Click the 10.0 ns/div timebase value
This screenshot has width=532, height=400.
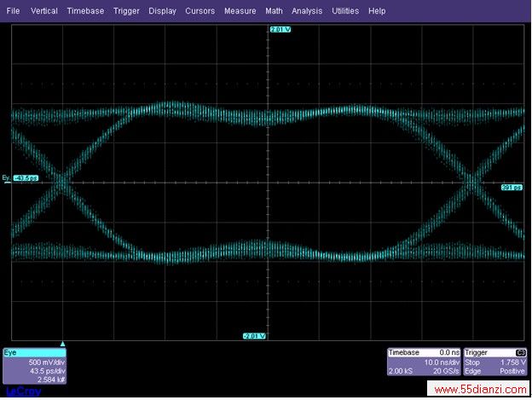tap(442, 362)
